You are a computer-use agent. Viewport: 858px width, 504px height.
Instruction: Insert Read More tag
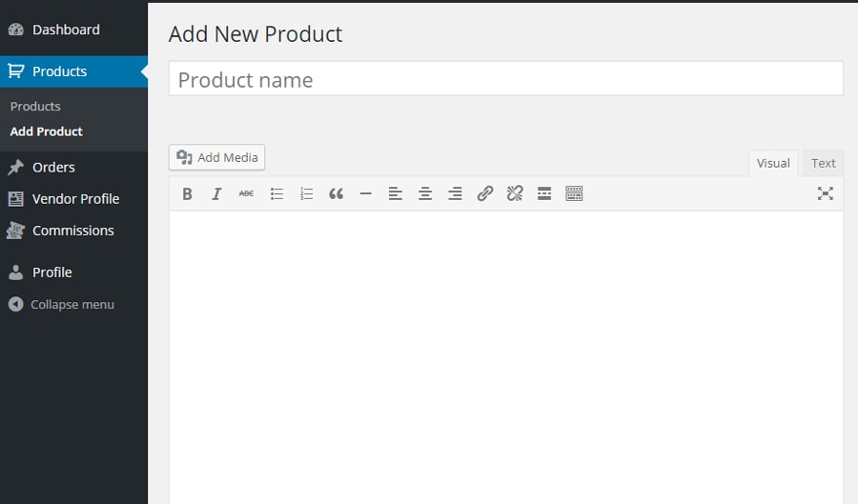coord(544,193)
